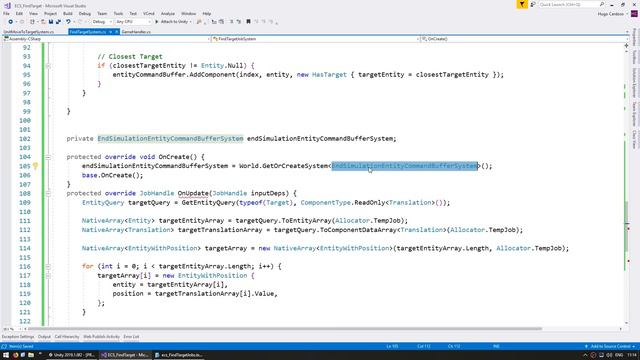Click the comment selection toolbar icon
The height and width of the screenshot is (360, 640).
point(231,22)
